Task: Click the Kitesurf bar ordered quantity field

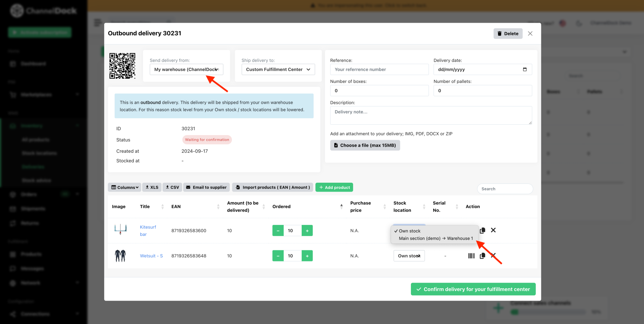Action: coord(292,230)
